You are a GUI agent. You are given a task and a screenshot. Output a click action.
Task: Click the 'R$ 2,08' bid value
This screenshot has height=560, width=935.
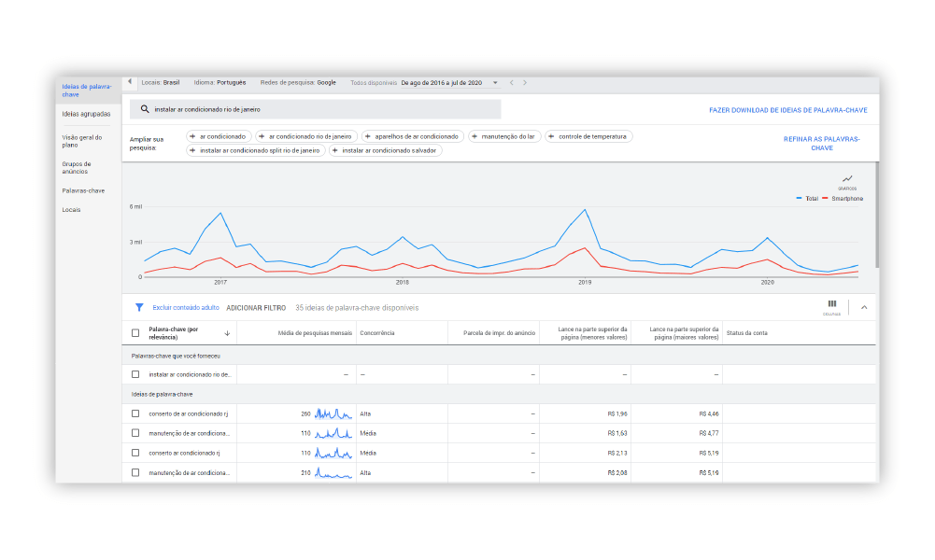[617, 472]
